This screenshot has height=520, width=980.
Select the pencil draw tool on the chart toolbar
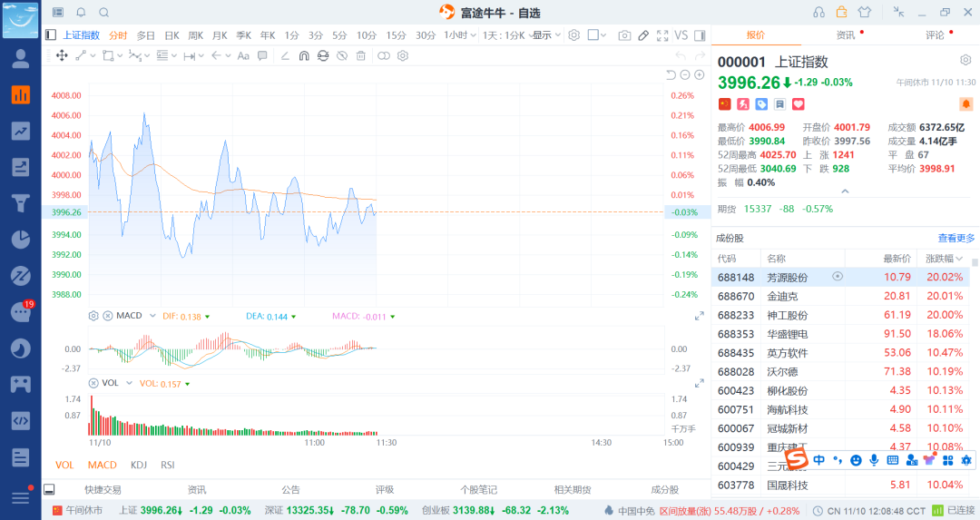pos(643,35)
